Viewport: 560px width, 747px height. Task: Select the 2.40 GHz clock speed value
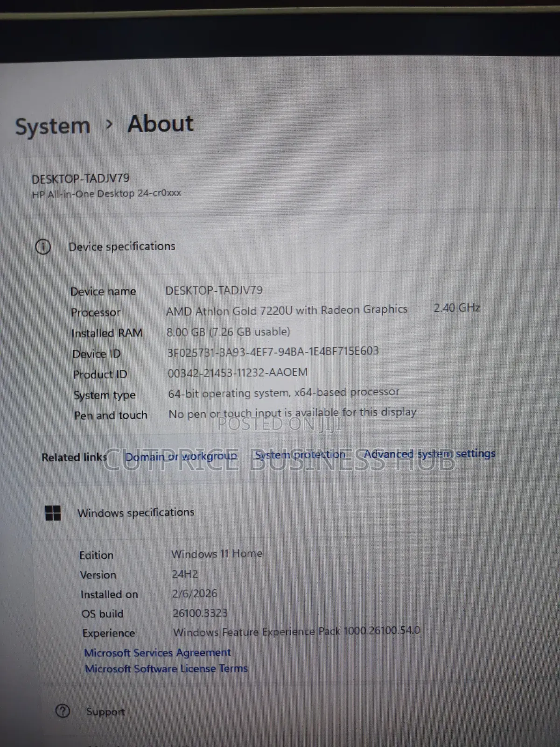(x=457, y=308)
